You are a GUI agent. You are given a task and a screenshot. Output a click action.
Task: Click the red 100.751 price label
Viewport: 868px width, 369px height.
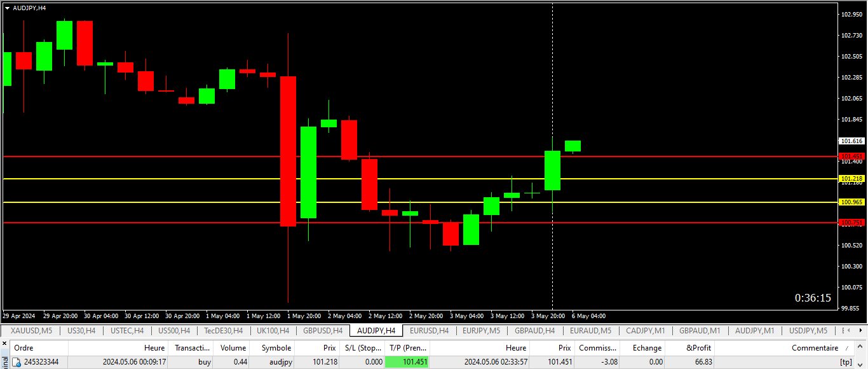pos(851,223)
